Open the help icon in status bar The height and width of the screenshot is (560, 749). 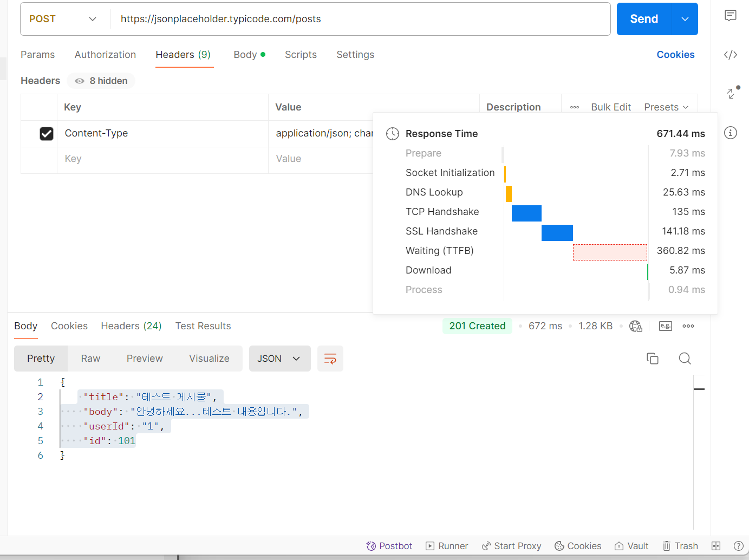(738, 546)
